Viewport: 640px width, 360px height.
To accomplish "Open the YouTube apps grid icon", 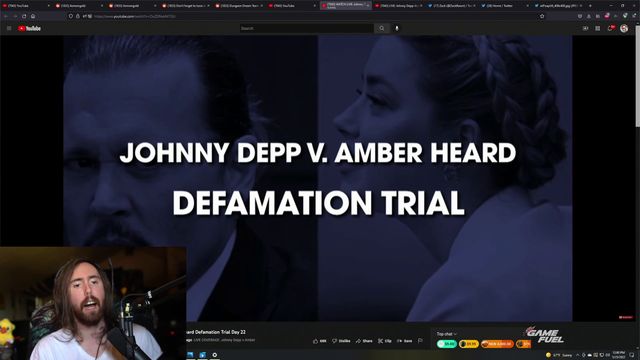I will (x=598, y=28).
